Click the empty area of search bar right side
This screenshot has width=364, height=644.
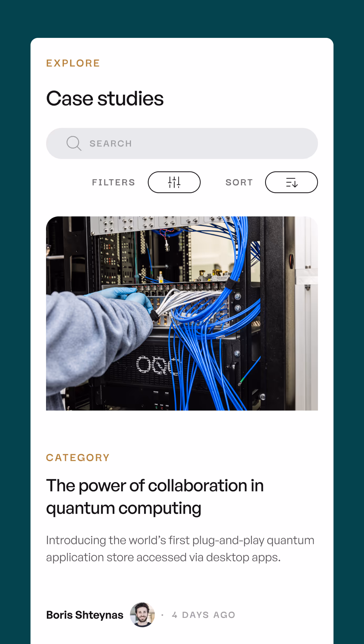pyautogui.click(x=237, y=143)
